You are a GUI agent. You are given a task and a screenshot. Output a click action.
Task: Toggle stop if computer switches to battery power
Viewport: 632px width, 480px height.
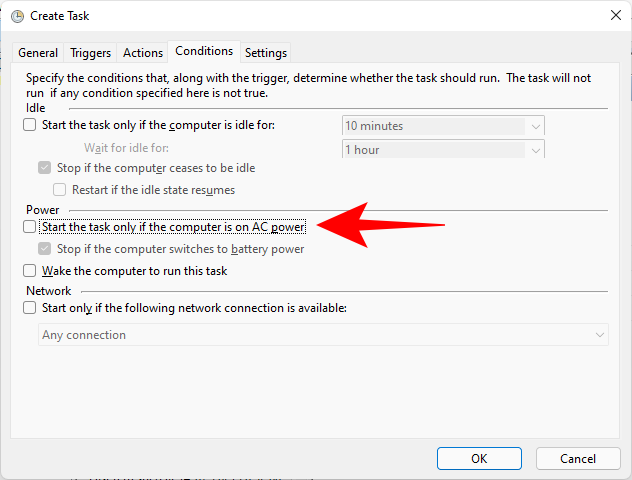click(x=45, y=249)
